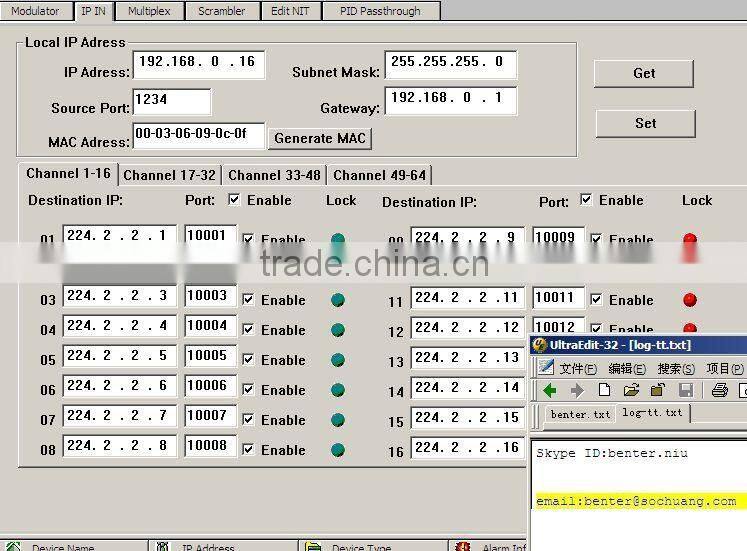Go to the Edit NIT tab
Image resolution: width=747 pixels, height=551 pixels.
coord(290,10)
